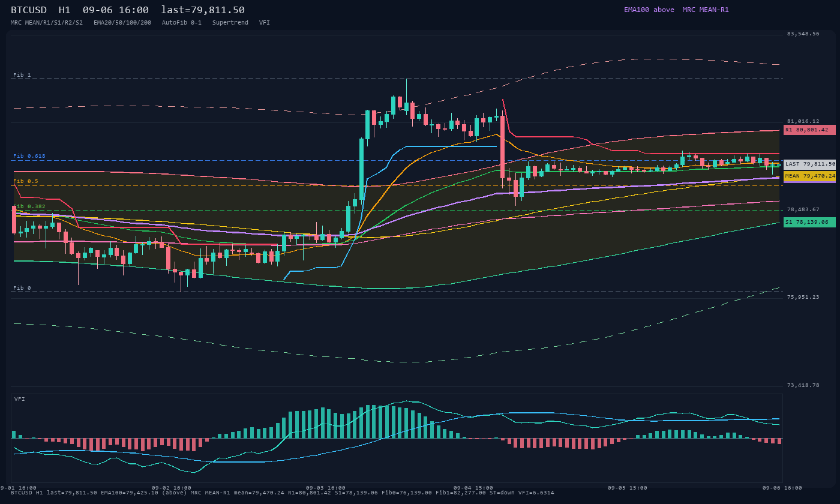The width and height of the screenshot is (840, 504).
Task: Click the 73,418.78 price axis label
Action: pyautogui.click(x=803, y=385)
